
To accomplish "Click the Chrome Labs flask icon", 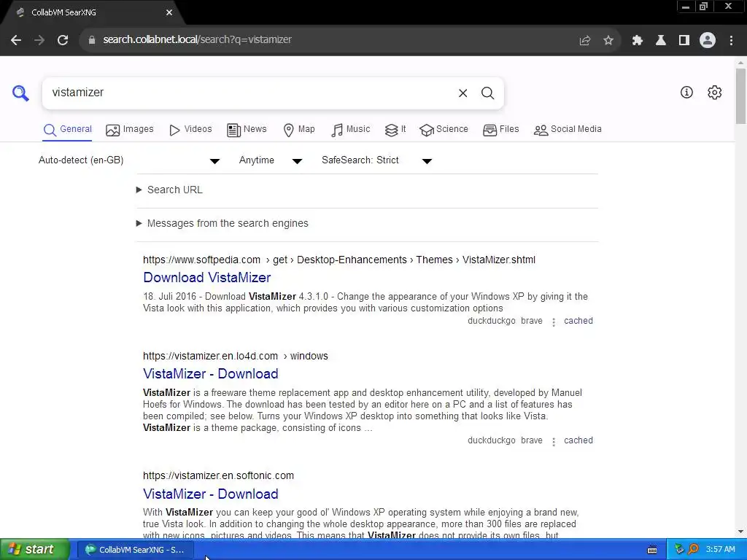I will [661, 41].
